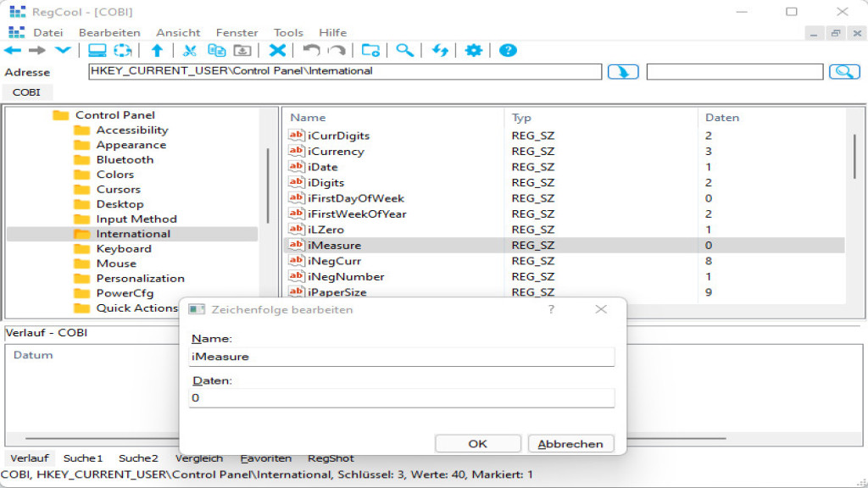This screenshot has height=488, width=868.
Task: Open the history dropdown arrow in toolbar
Action: pos(63,51)
